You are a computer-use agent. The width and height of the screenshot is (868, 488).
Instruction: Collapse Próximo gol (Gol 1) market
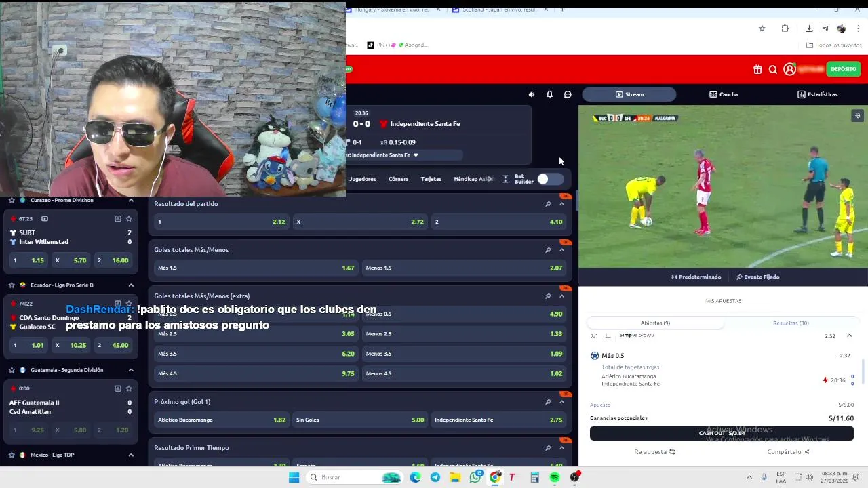click(561, 401)
